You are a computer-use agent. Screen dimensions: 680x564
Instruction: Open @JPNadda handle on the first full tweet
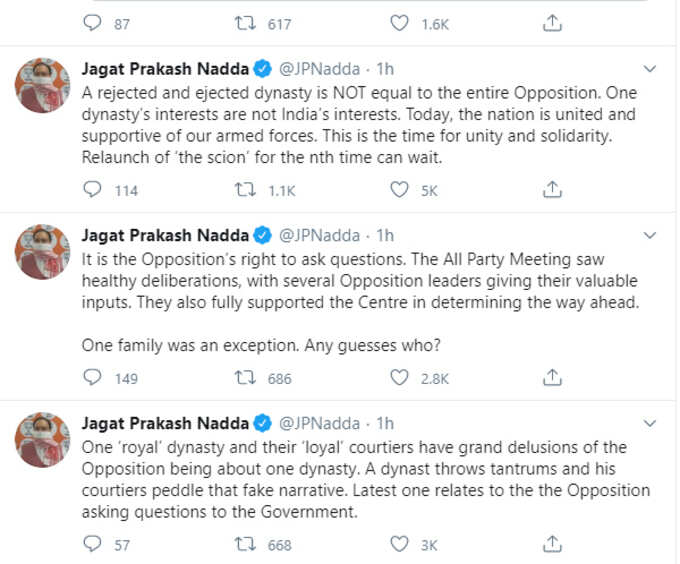click(x=319, y=69)
